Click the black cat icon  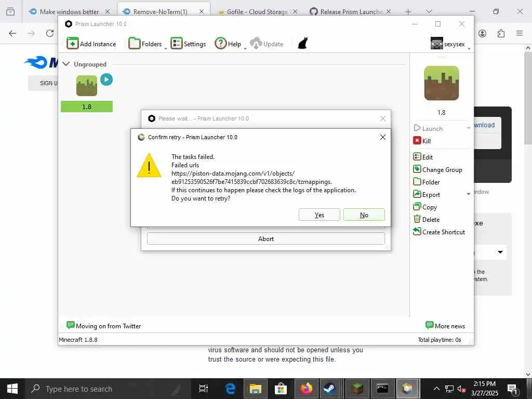[303, 44]
